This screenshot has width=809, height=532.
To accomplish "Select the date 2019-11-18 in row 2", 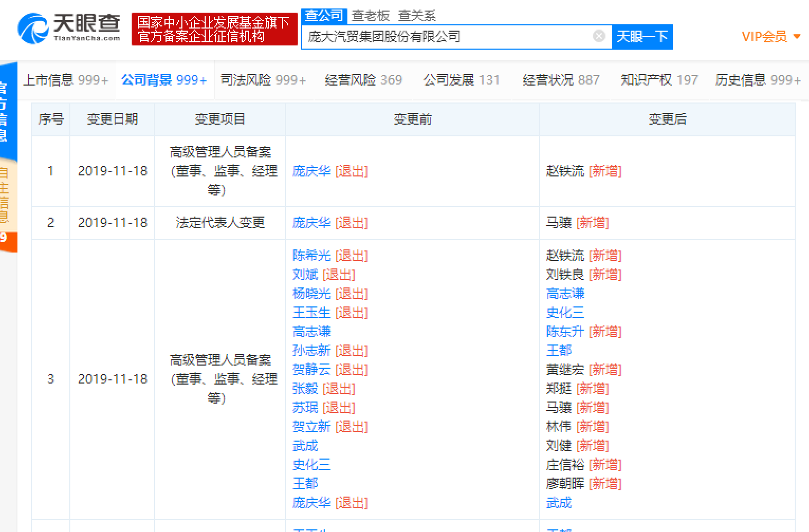I will tap(113, 223).
